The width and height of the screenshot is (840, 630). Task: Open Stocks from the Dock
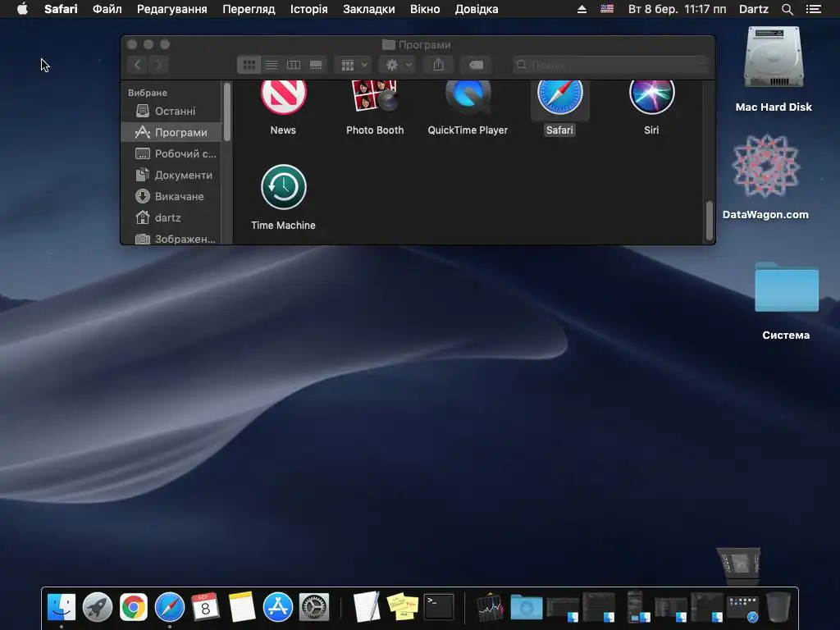[490, 607]
